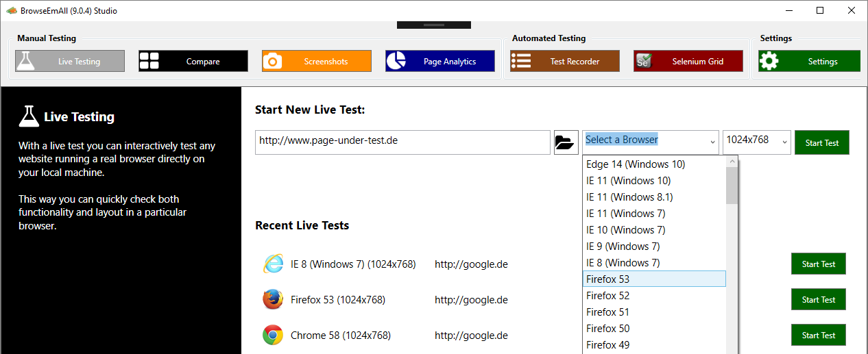The height and width of the screenshot is (354, 868).
Task: Click the Live Testing flask icon
Action: pos(25,61)
